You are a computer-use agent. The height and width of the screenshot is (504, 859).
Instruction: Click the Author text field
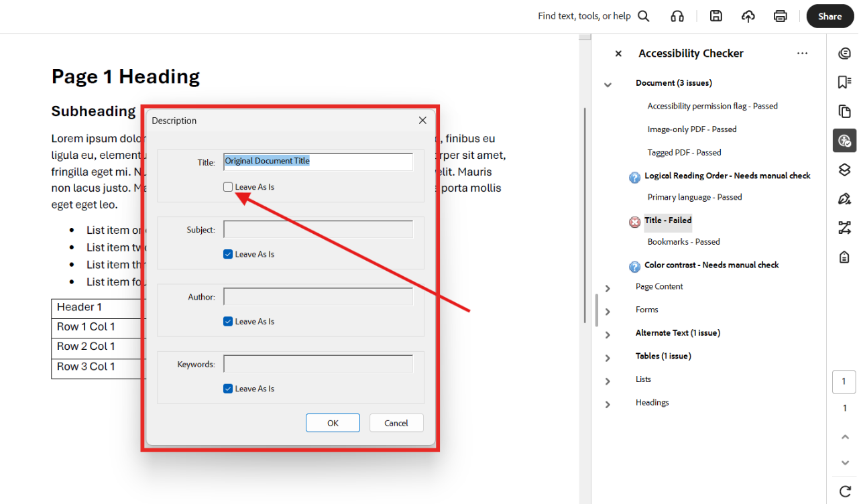point(318,296)
